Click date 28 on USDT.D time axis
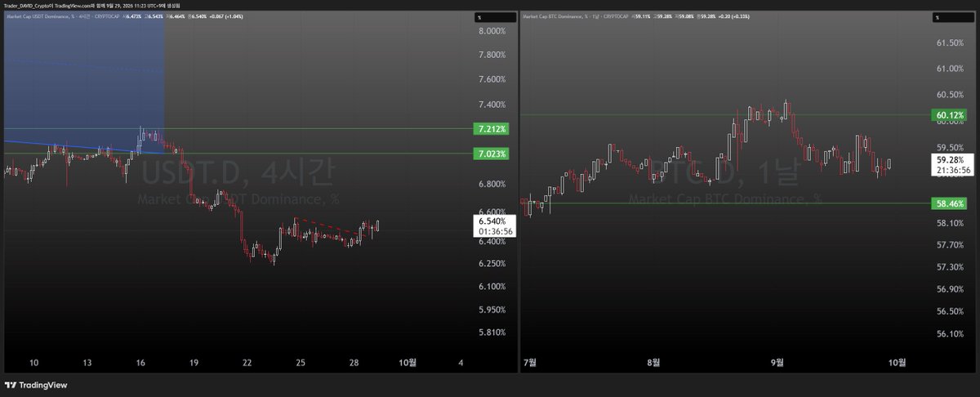 click(x=354, y=362)
